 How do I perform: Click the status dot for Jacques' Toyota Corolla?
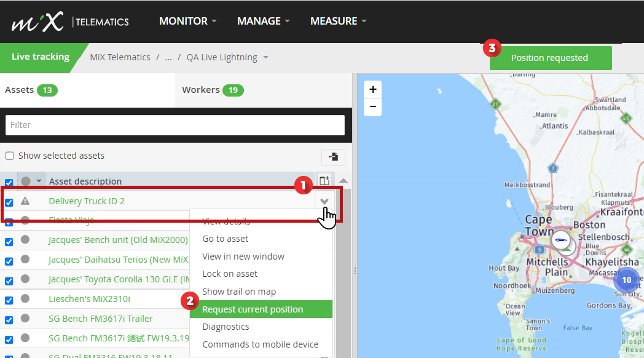coord(25,279)
